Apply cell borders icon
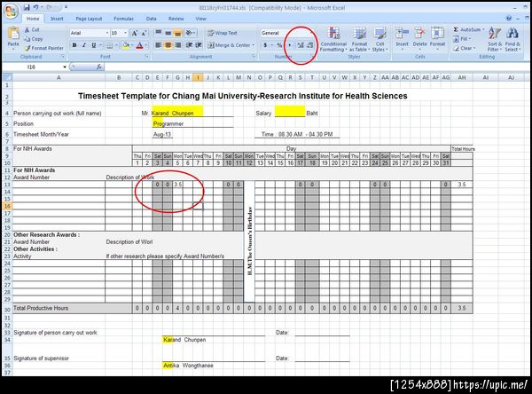The height and width of the screenshot is (394, 532). tap(110, 45)
